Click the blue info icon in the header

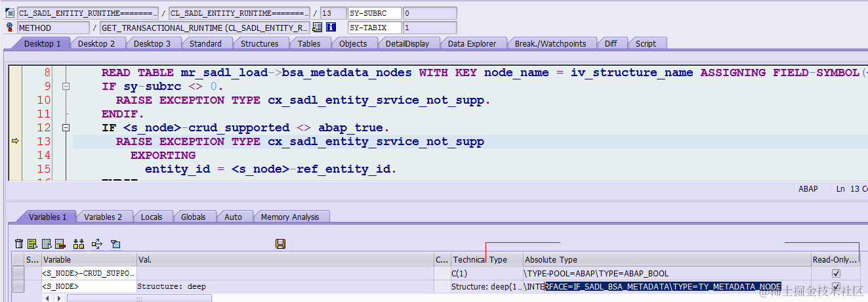(331, 28)
